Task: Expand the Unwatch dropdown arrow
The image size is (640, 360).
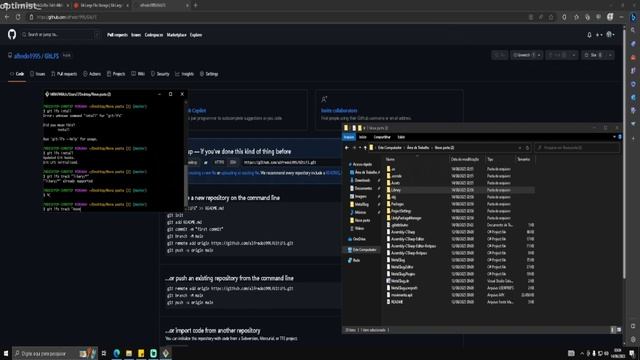Action: tap(539, 55)
